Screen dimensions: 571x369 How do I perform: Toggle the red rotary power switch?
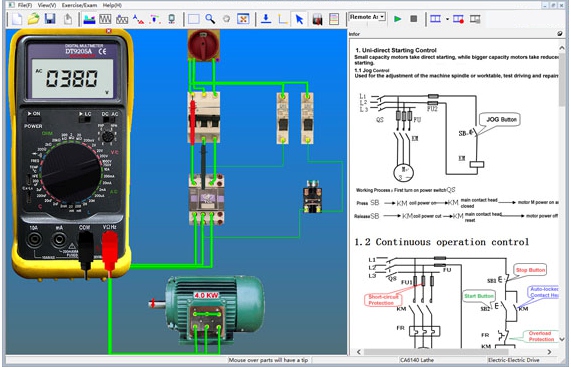coord(204,45)
